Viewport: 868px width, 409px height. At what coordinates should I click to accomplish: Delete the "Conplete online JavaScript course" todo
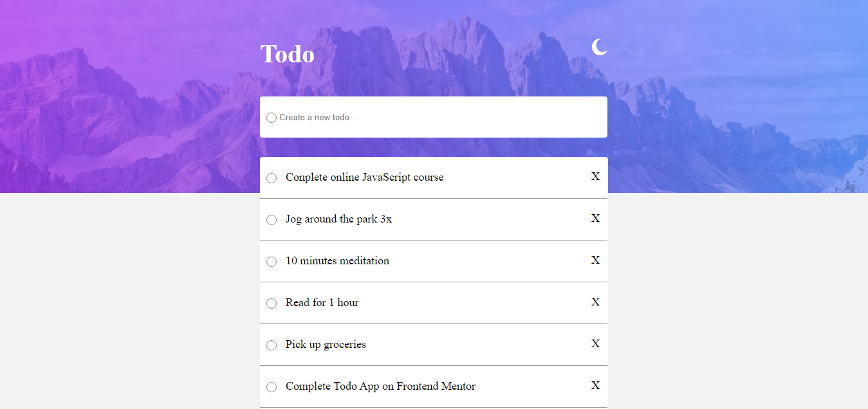[x=595, y=177]
